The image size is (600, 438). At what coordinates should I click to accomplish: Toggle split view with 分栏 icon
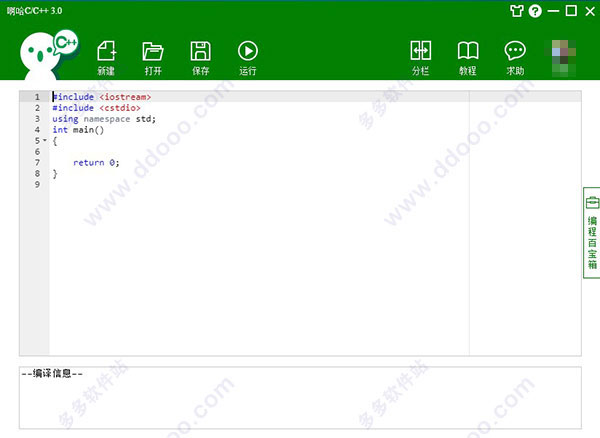pos(421,57)
